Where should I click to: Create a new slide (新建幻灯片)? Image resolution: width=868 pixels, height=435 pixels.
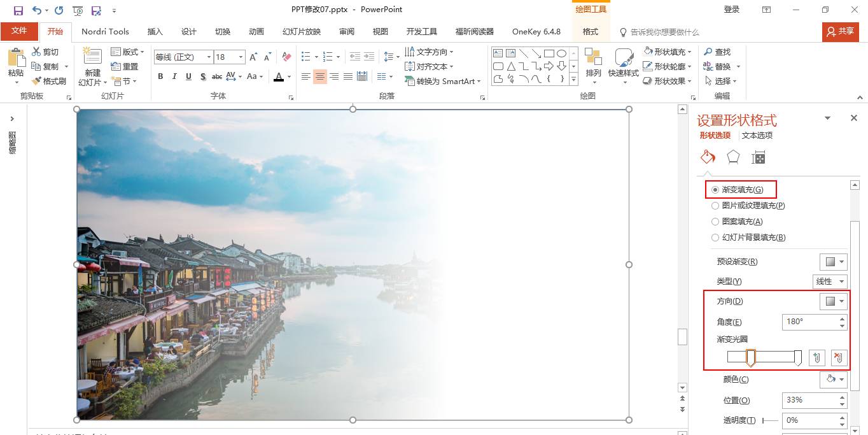click(x=92, y=67)
